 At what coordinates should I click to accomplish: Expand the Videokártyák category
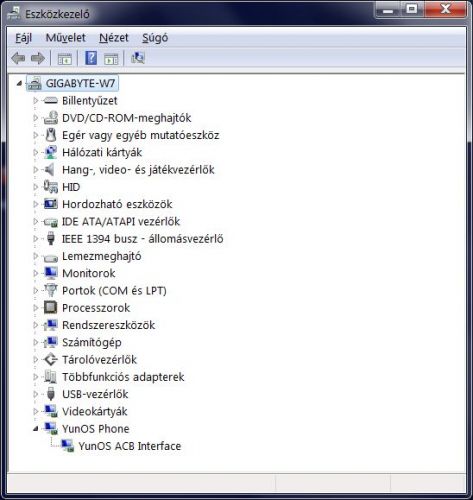point(36,411)
